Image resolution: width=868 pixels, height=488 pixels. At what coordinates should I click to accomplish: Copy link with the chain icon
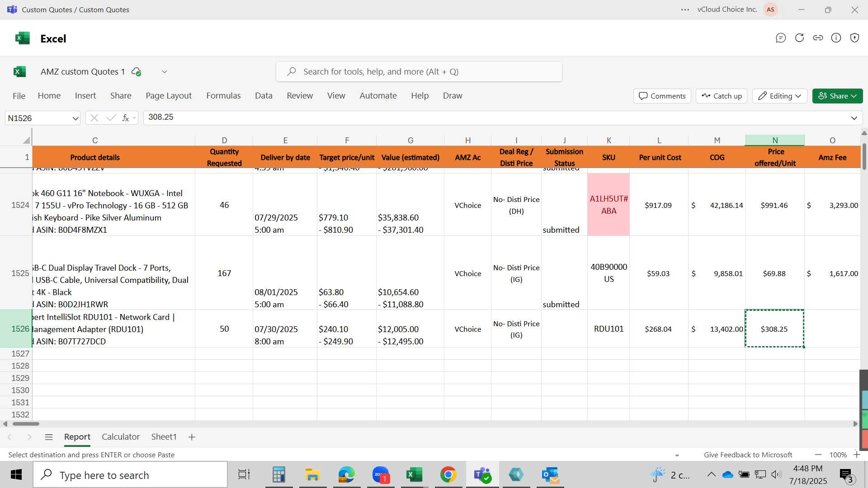click(x=818, y=38)
